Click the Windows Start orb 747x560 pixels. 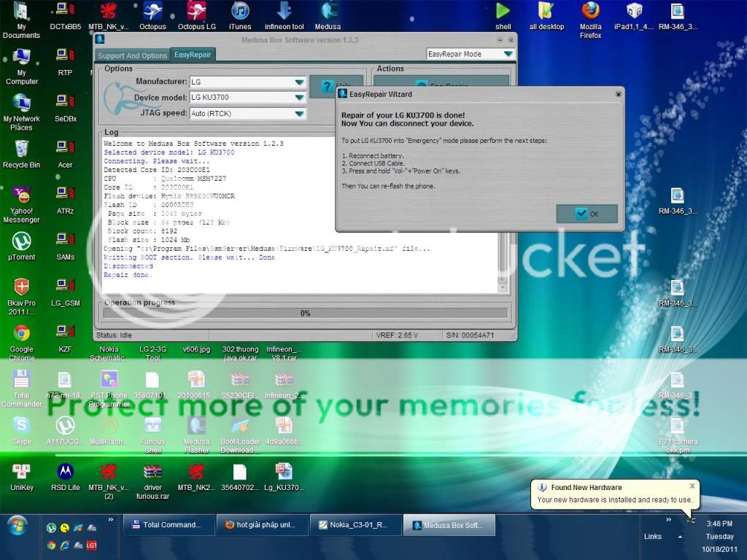[18, 526]
